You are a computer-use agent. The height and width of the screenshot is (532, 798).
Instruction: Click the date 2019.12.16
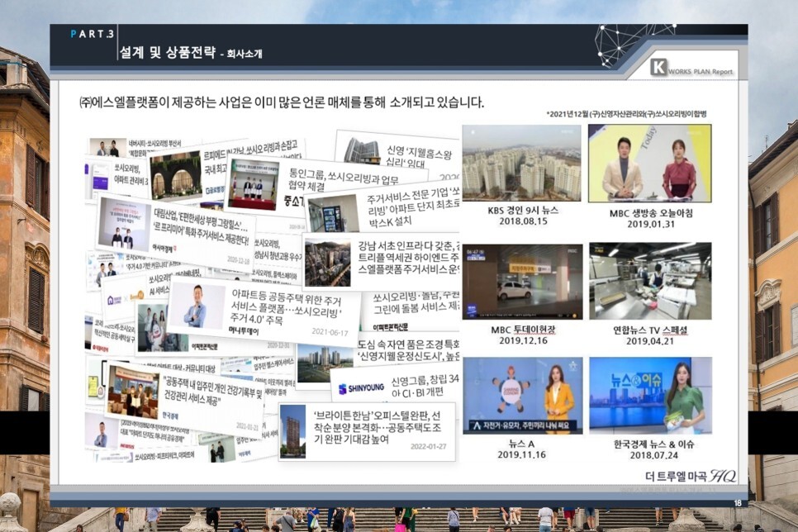(x=523, y=340)
